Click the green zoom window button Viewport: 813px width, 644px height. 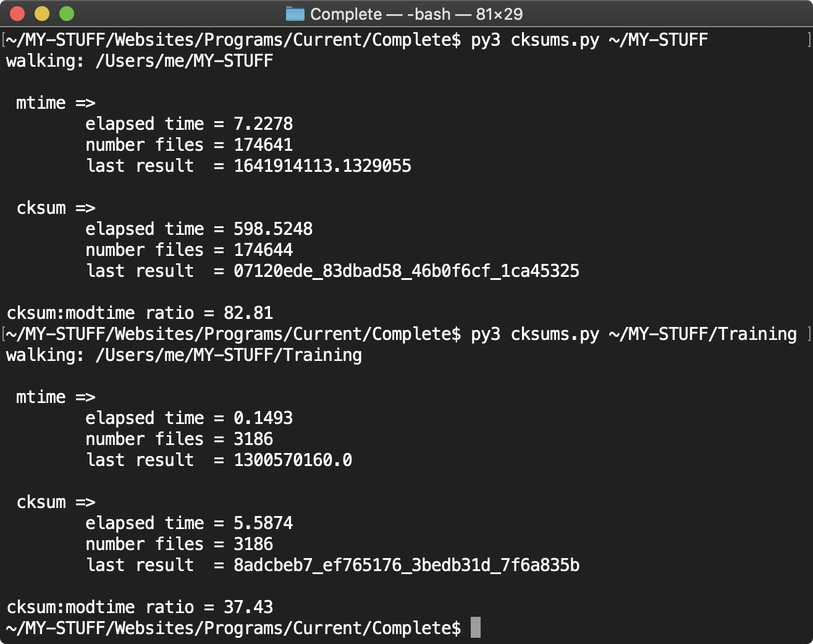click(67, 14)
